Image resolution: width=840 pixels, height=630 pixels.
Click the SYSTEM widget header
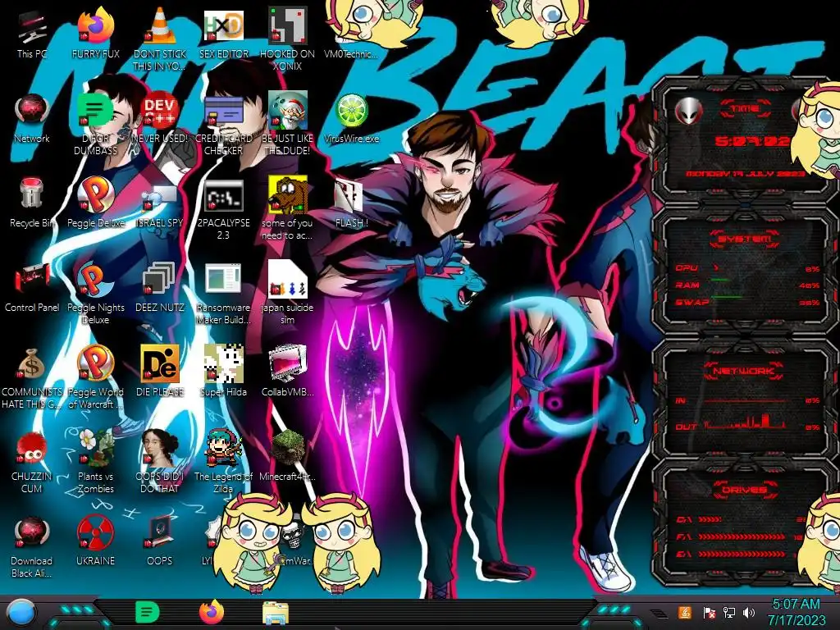pos(743,239)
